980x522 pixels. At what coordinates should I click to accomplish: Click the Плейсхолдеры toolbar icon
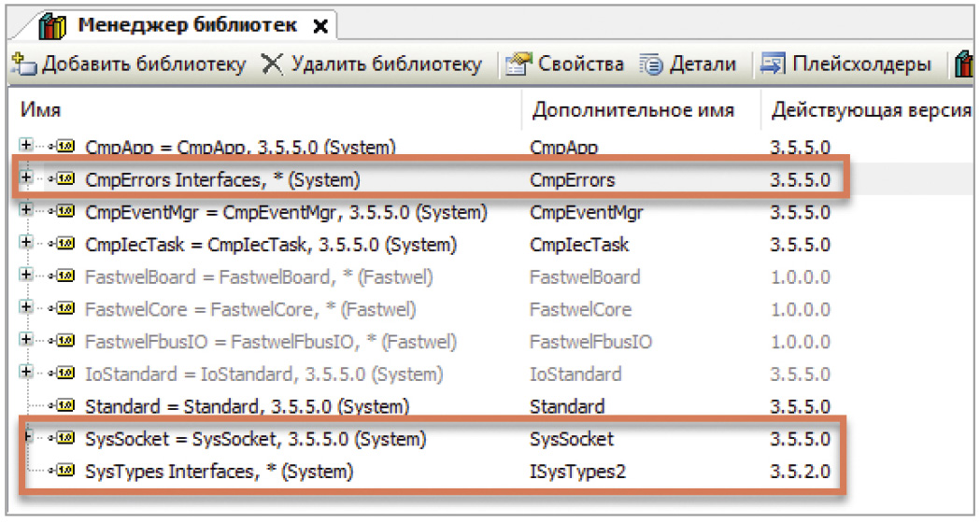click(773, 63)
